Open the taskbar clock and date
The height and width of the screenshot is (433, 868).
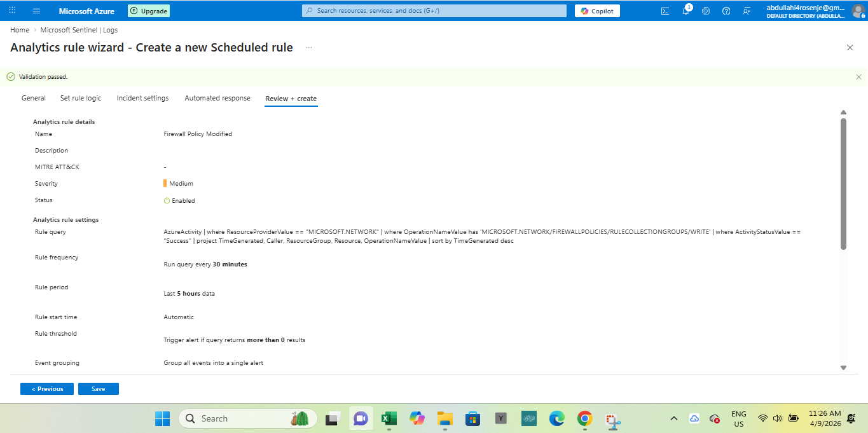tap(825, 418)
